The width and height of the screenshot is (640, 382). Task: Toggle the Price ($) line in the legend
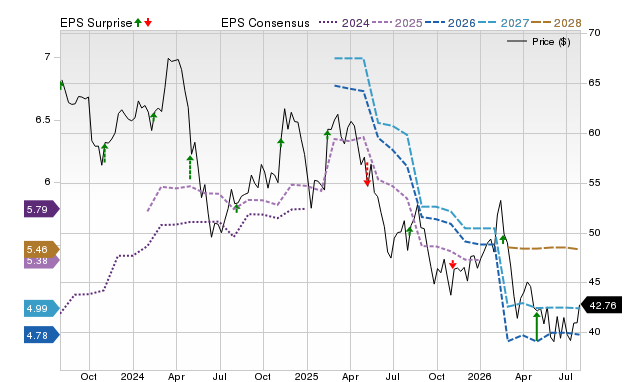[539, 42]
